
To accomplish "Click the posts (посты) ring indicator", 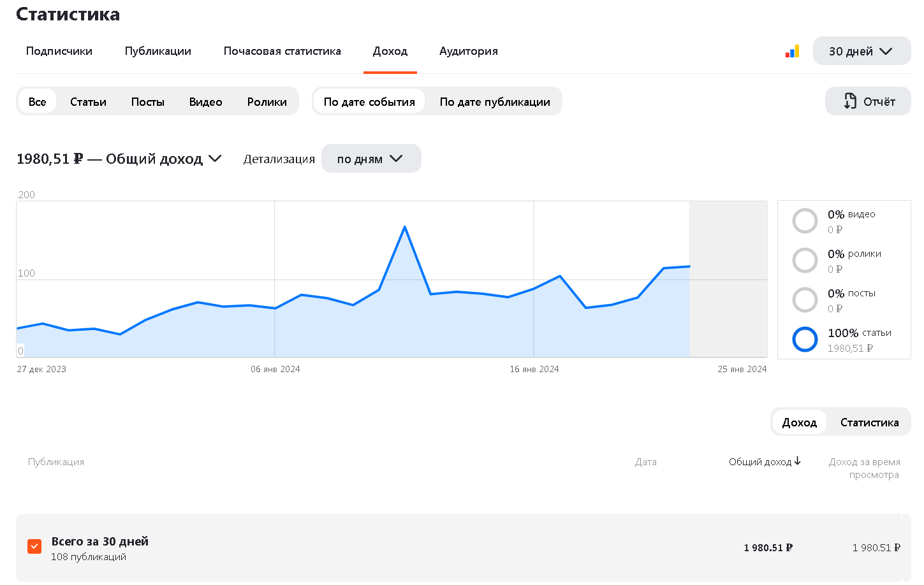I will point(805,300).
